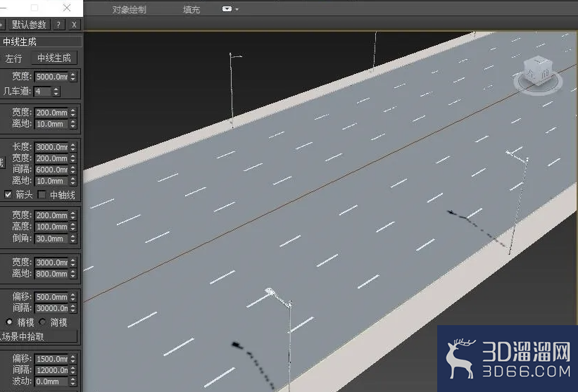Click the 长度 field showing 3000.0mm

click(52, 147)
